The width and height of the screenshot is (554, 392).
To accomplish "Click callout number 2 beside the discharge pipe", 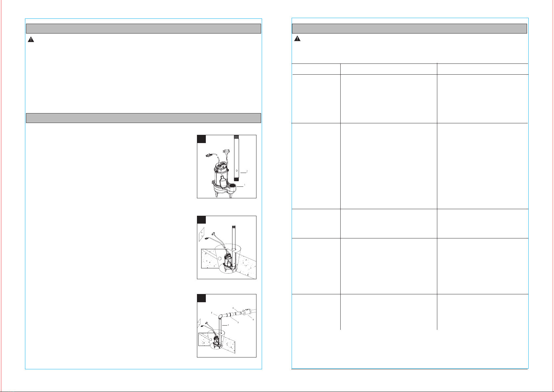I will (x=247, y=171).
